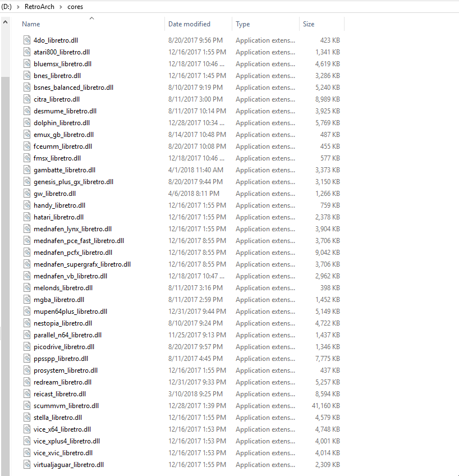
Task: Click the cores breadcrumb segment
Action: [75, 7]
